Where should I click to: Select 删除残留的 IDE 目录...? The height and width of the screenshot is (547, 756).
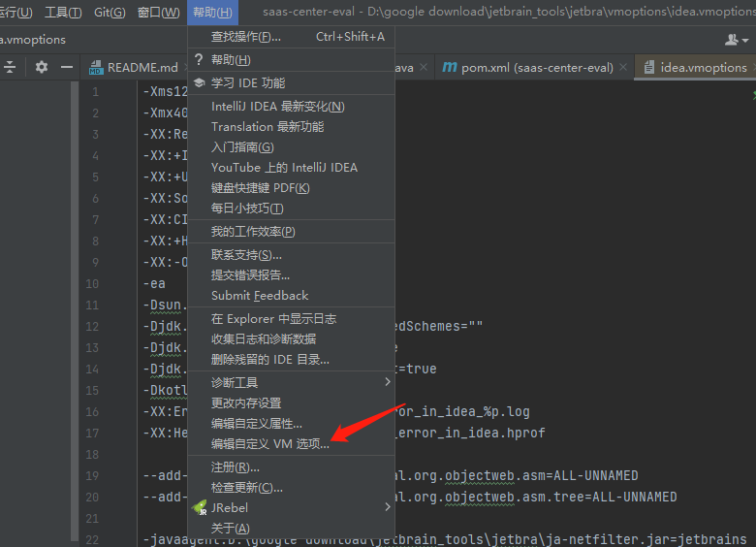(291, 360)
